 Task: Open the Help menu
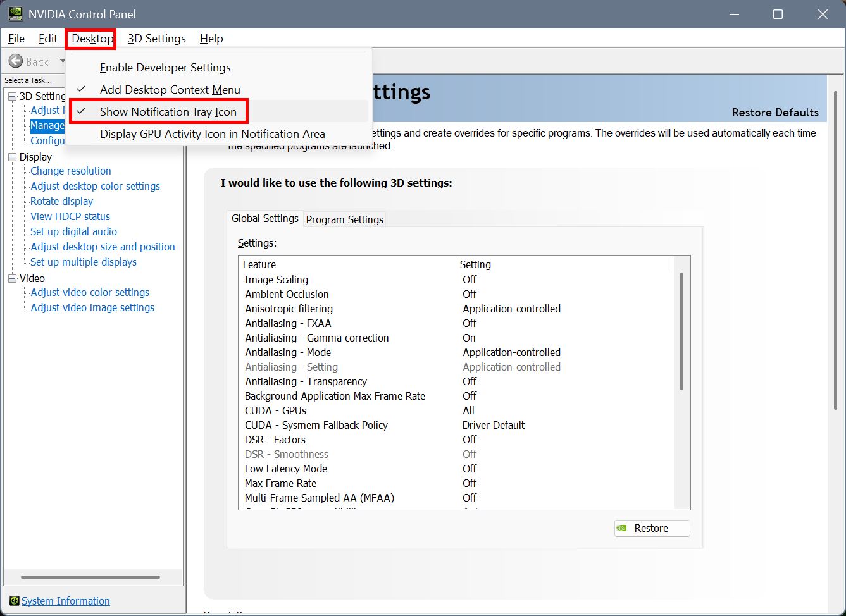point(211,39)
